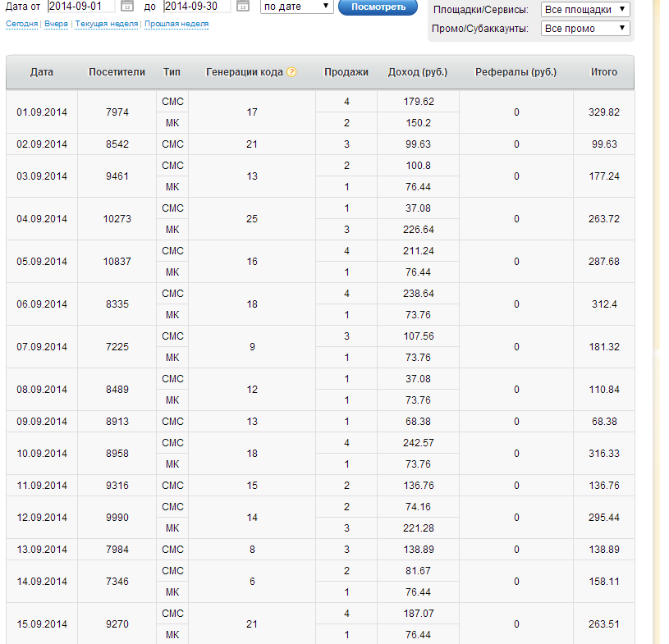Open calendar picker for end date

[243, 6]
